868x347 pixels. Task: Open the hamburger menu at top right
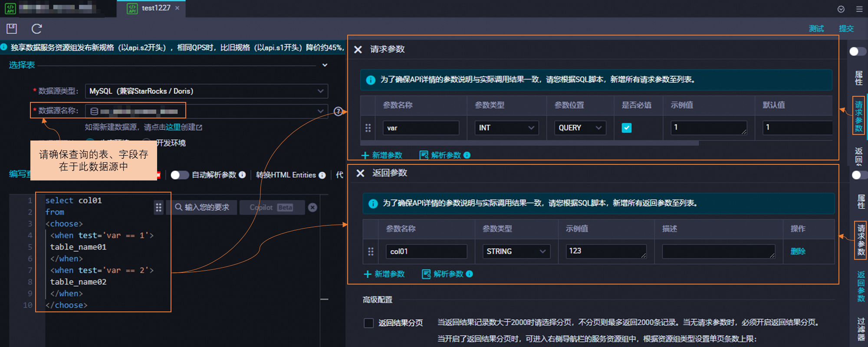(x=859, y=9)
